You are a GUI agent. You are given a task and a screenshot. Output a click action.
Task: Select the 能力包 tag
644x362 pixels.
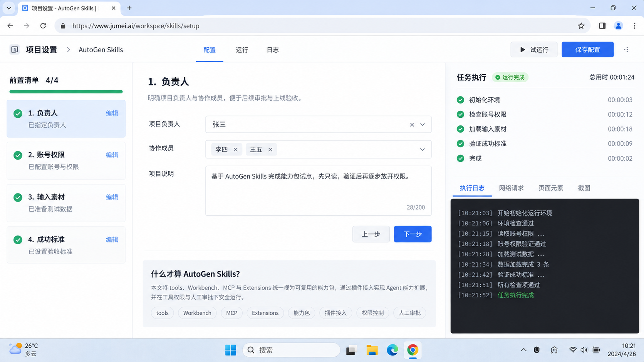click(302, 313)
